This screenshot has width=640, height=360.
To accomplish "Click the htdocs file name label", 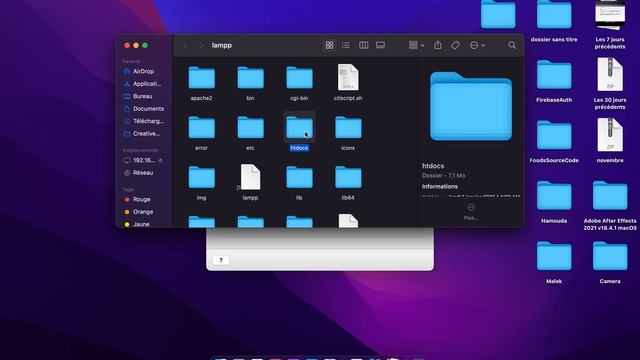I will point(299,148).
